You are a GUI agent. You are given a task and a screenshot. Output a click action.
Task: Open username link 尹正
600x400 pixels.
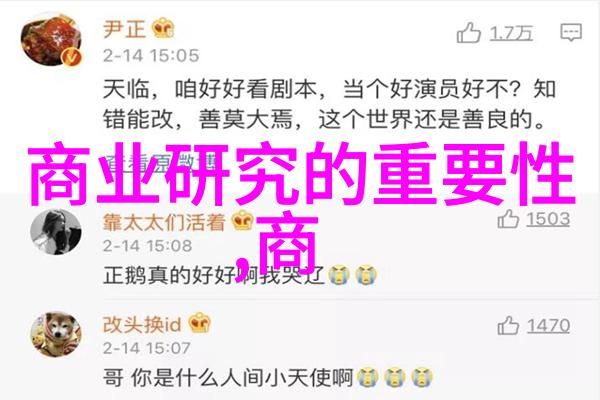[125, 29]
